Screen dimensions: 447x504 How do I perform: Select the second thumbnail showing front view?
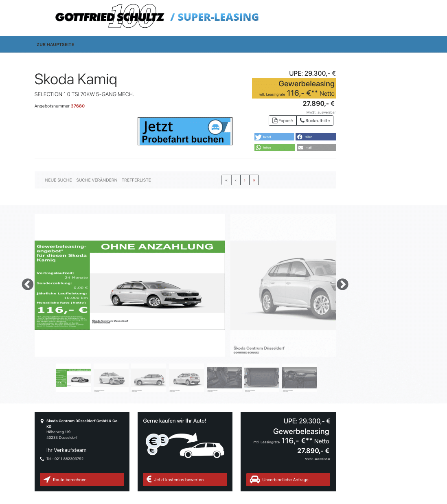111,378
